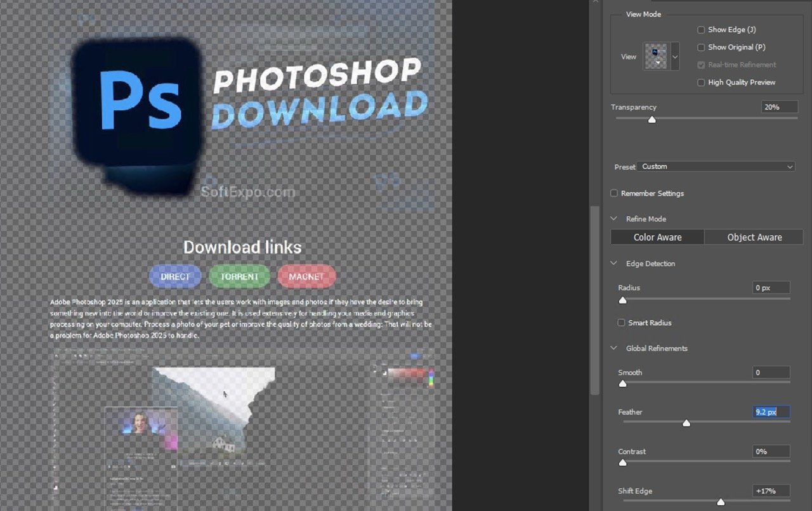The height and width of the screenshot is (511, 812).
Task: Click the Transparency slider handle
Action: (652, 119)
